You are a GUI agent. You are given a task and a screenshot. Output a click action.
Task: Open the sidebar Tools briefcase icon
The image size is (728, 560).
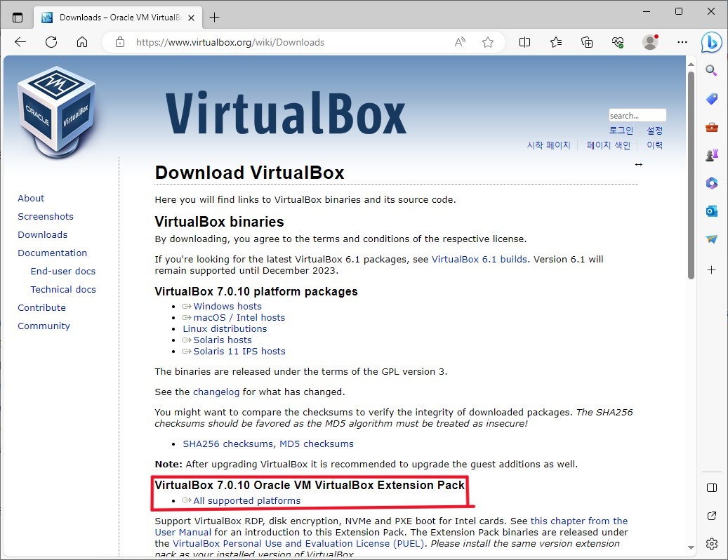711,126
